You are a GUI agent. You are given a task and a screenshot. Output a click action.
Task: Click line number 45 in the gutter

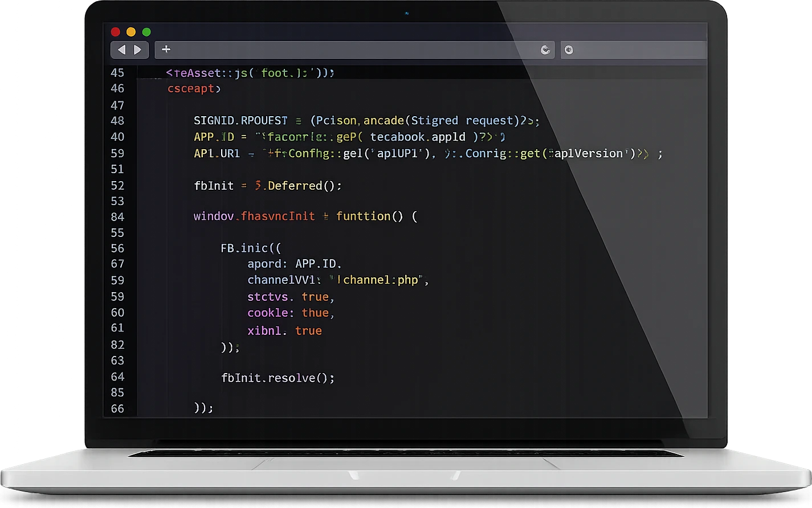tap(117, 73)
